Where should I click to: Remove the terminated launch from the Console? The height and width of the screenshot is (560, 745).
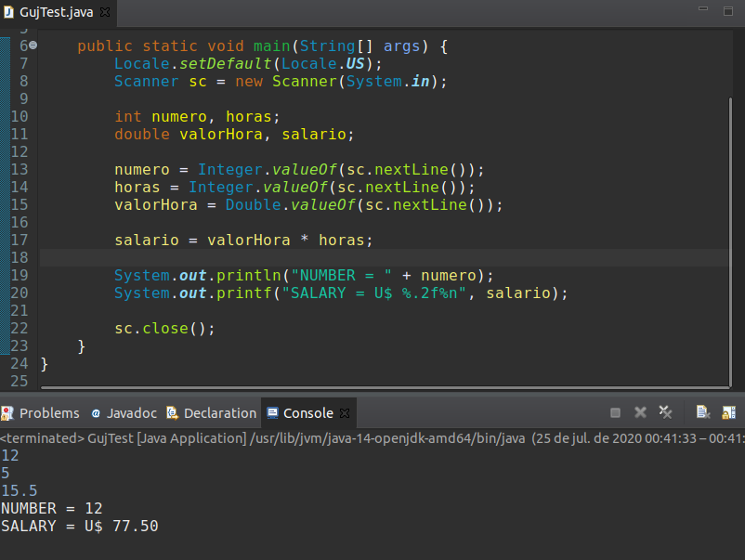pos(640,412)
